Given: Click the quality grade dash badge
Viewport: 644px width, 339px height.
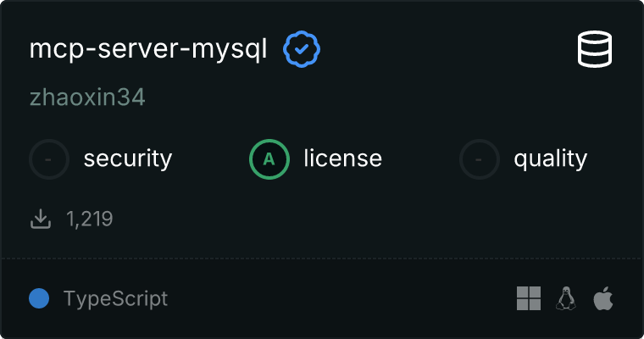Looking at the screenshot, I should click(x=480, y=158).
